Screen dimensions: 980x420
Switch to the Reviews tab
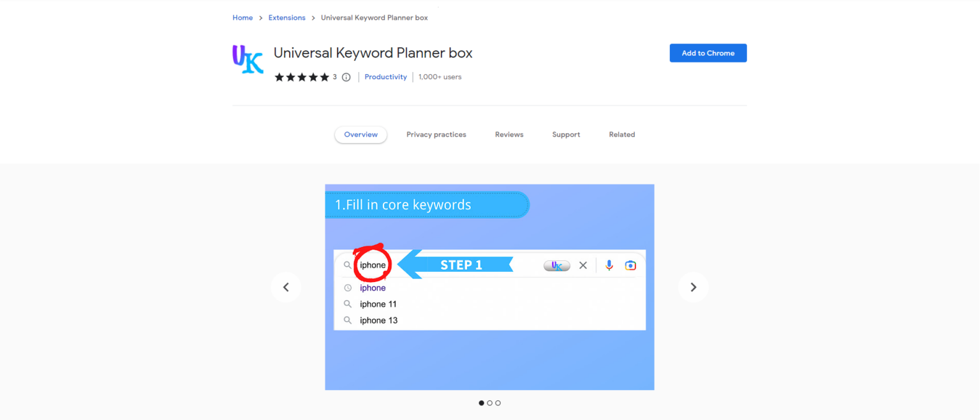pyautogui.click(x=509, y=134)
